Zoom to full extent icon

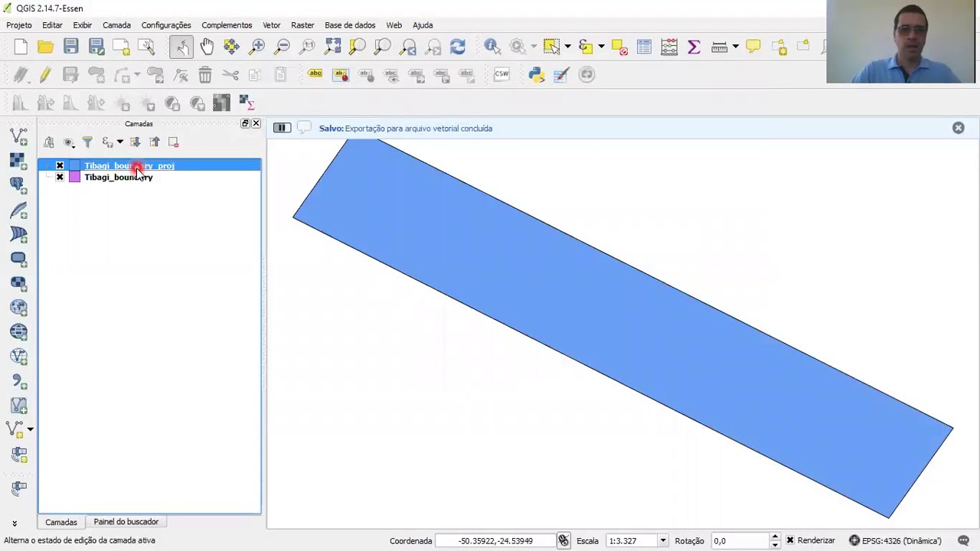click(x=332, y=47)
